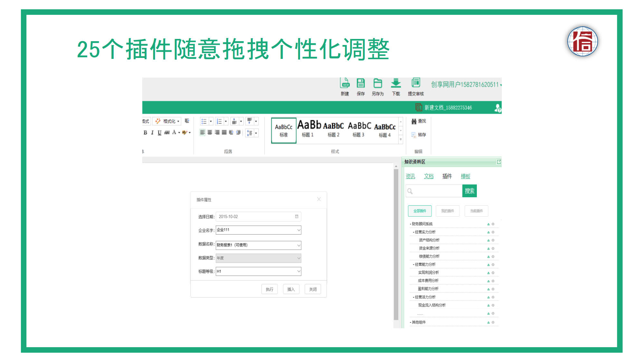The width and height of the screenshot is (644, 362).
Task: Click the 另存为 save-as folder icon
Action: [x=377, y=83]
